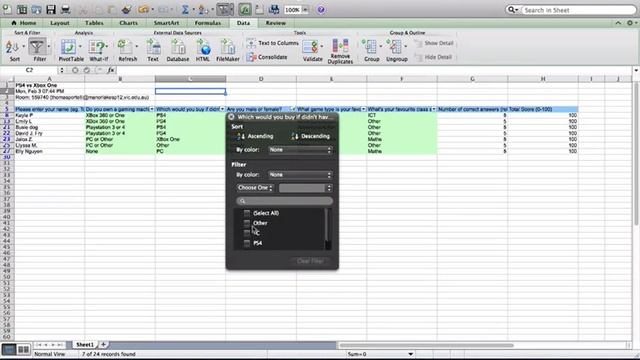Sort column Ascending in filter popup
The width and height of the screenshot is (640, 360).
click(255, 136)
